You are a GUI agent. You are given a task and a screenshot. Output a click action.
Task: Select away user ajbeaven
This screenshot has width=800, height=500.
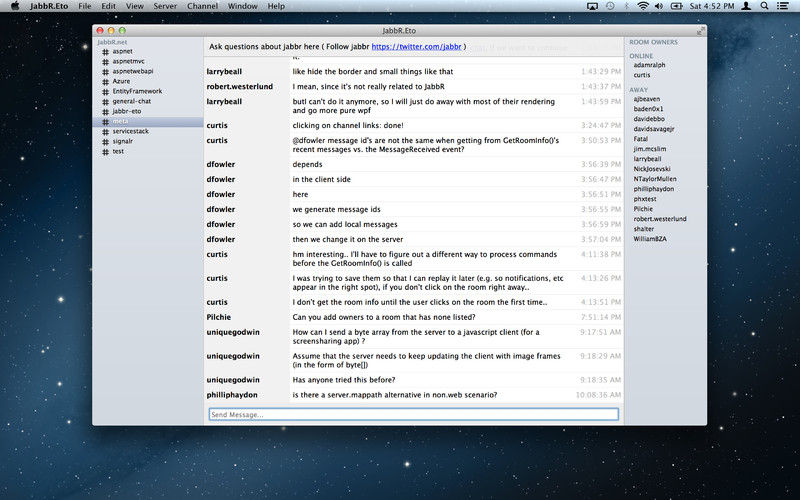646,99
